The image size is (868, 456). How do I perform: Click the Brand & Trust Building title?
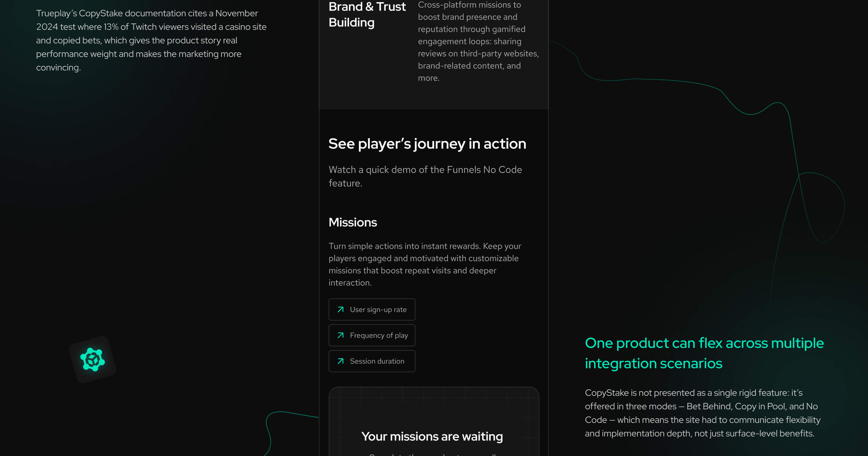point(367,14)
